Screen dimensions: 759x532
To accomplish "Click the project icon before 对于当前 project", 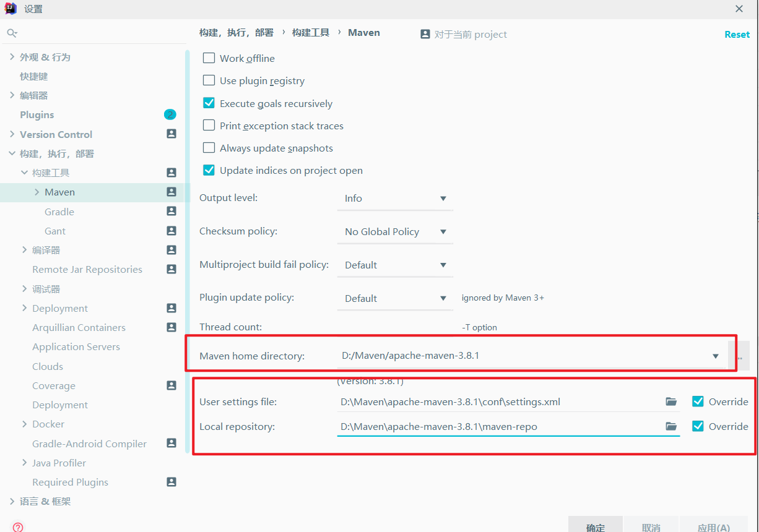I will pos(425,34).
